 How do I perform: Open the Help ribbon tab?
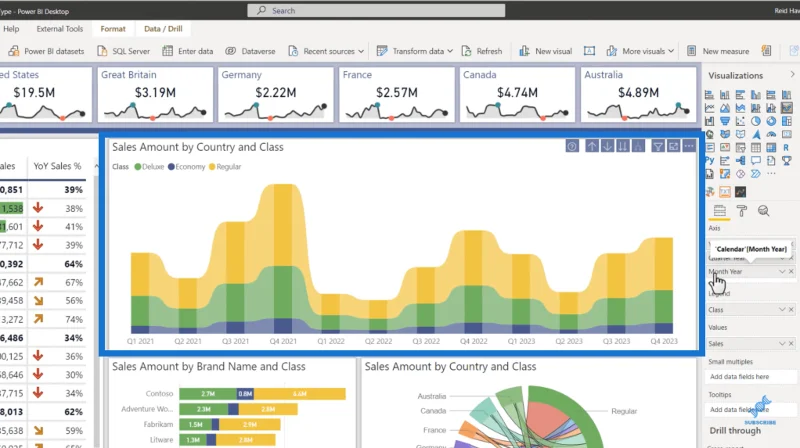pyautogui.click(x=11, y=29)
